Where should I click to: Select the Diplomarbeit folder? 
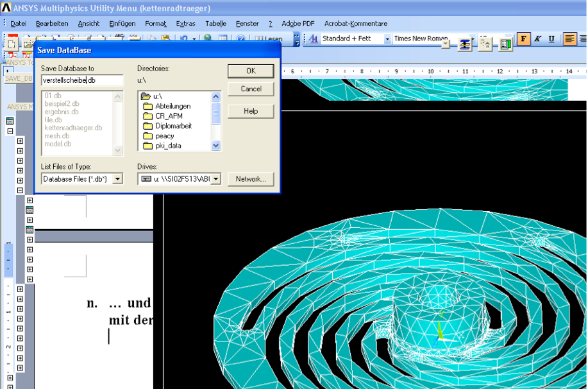[x=174, y=126]
